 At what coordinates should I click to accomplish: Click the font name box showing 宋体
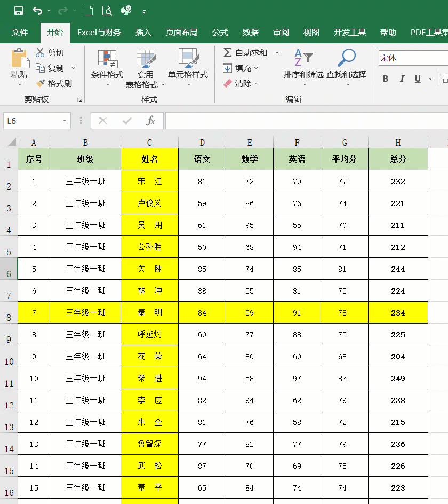click(413, 58)
